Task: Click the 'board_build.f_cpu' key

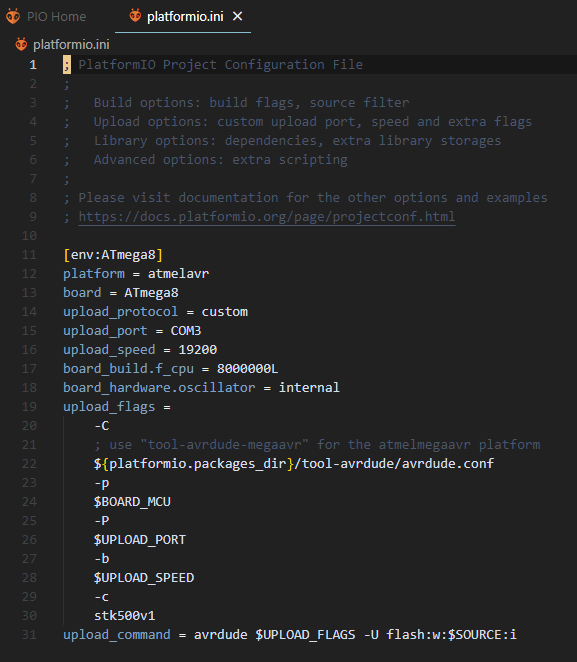Action: (x=128, y=369)
